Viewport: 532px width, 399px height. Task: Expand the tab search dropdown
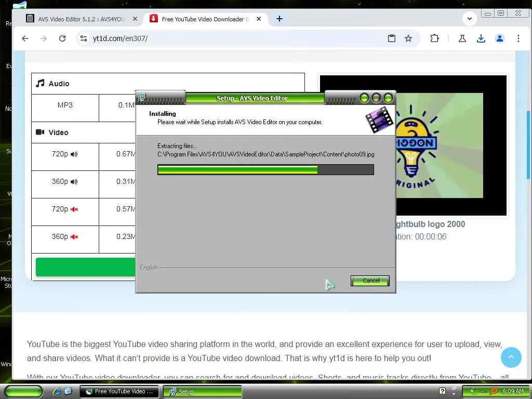[x=470, y=19]
